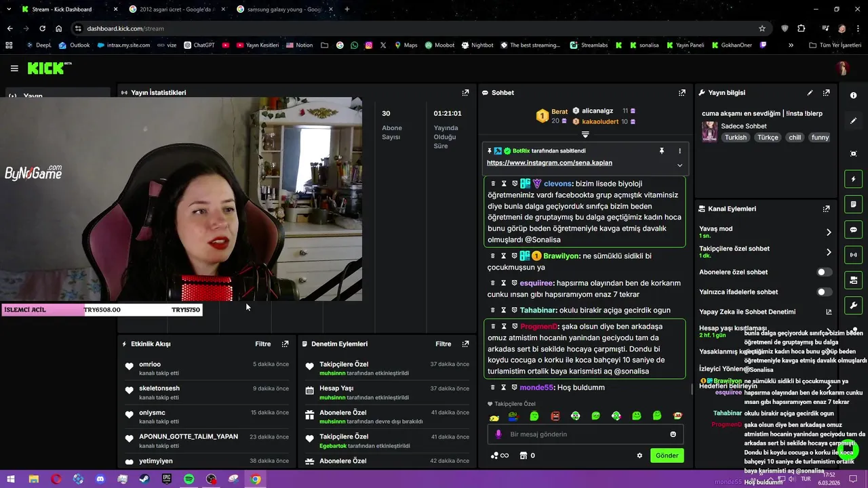The height and width of the screenshot is (488, 868).
Task: Click username clevons in chat
Action: (557, 184)
